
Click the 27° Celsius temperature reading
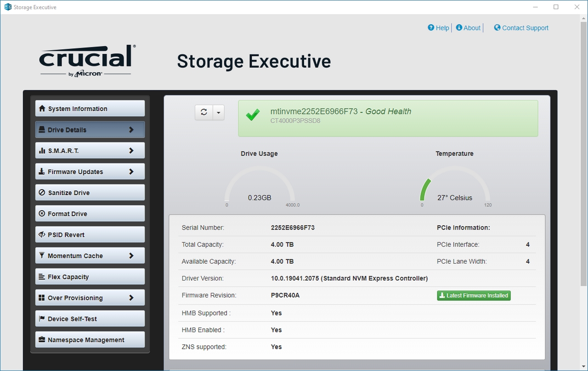(455, 198)
